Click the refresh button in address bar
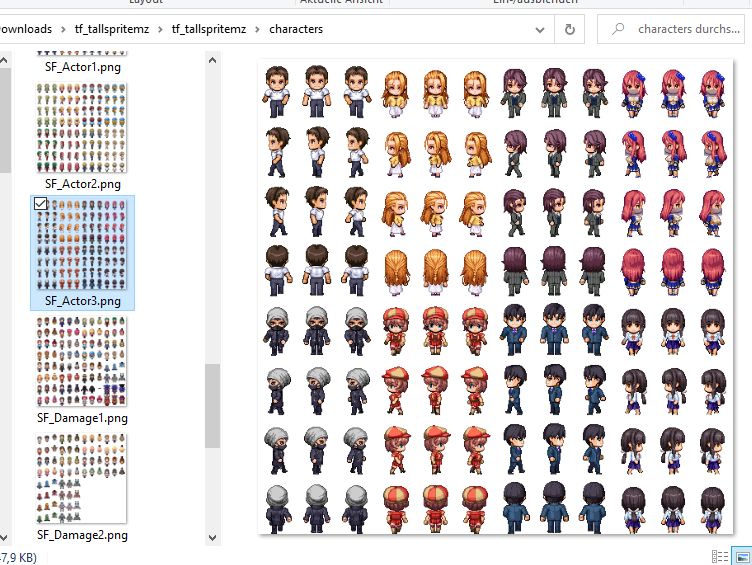 tap(569, 29)
